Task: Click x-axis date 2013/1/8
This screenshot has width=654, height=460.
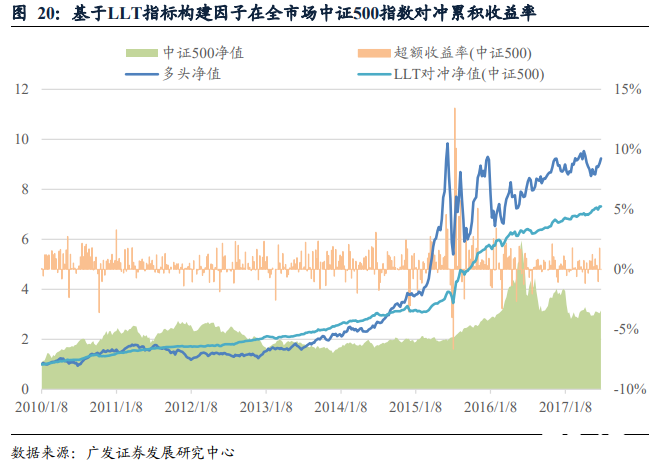Action: click(x=266, y=407)
